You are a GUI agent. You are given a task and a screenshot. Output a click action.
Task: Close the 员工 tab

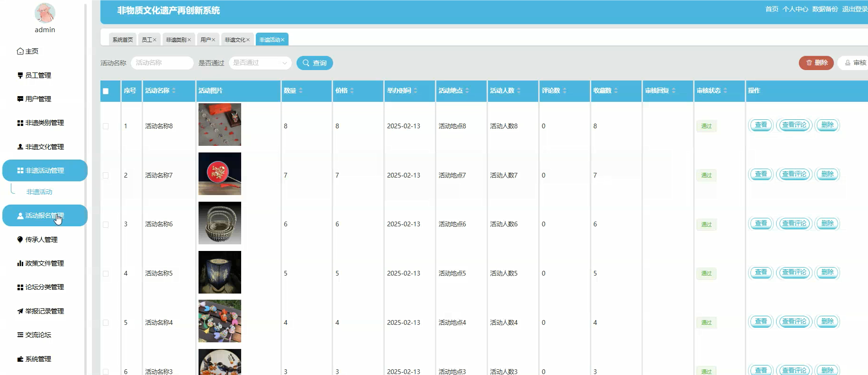154,40
